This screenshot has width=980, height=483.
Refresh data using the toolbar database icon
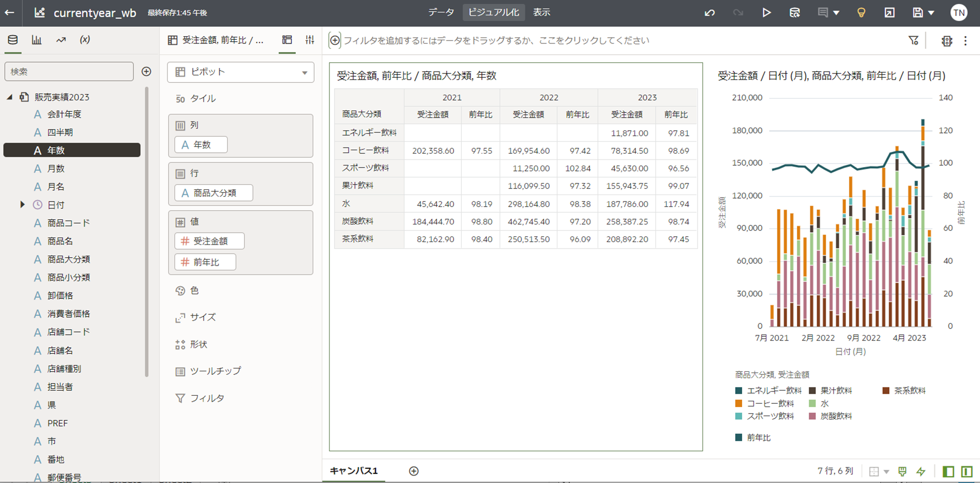[795, 13]
